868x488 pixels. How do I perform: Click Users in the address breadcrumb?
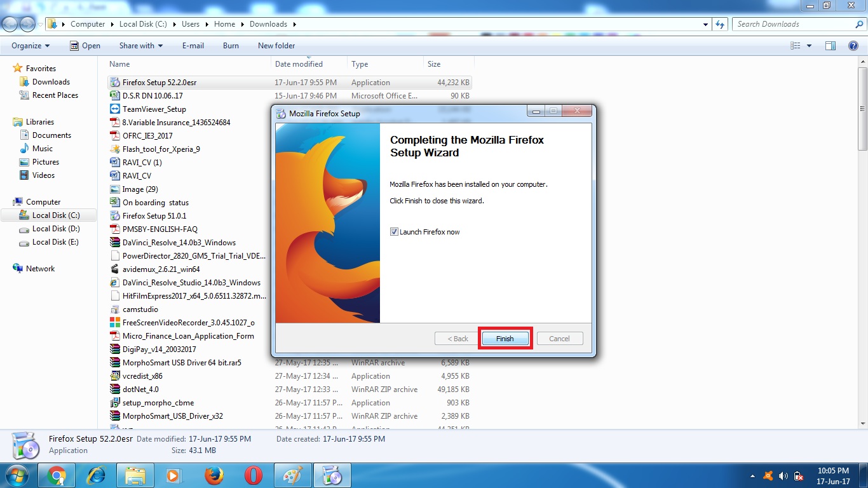point(191,24)
